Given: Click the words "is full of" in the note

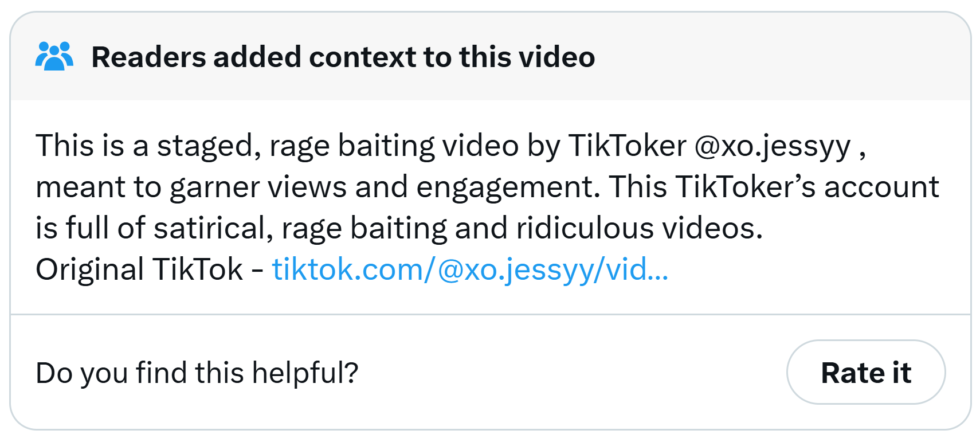Looking at the screenshot, I should 91,228.
